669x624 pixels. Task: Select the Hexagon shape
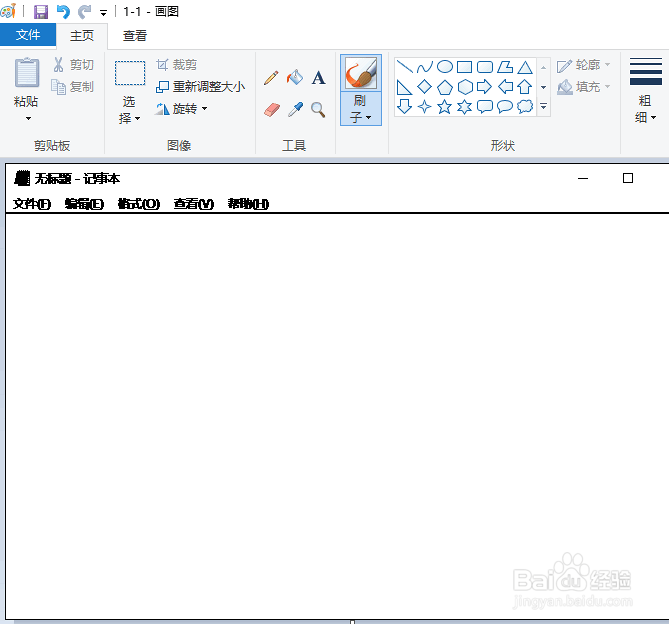465,87
